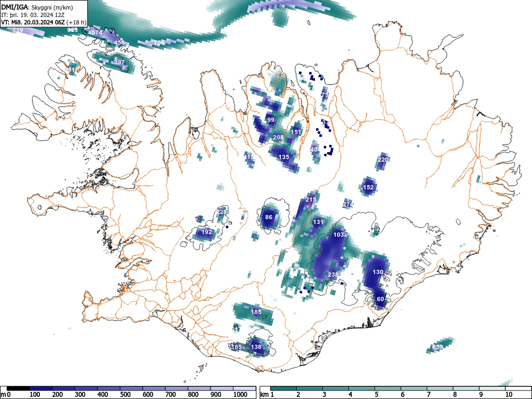Click the visibility value 75
The width and height of the screenshot is (532, 399).
(325, 95)
